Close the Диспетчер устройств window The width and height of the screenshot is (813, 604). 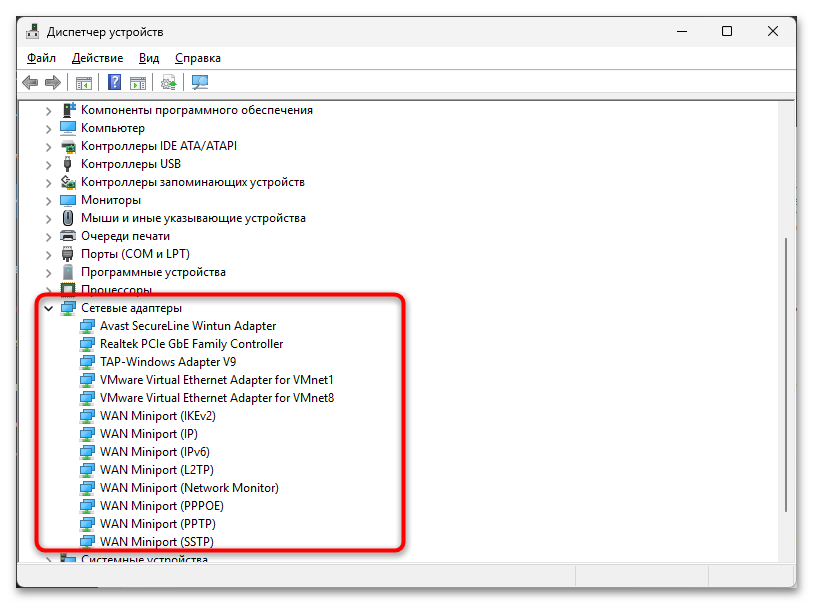click(x=773, y=31)
